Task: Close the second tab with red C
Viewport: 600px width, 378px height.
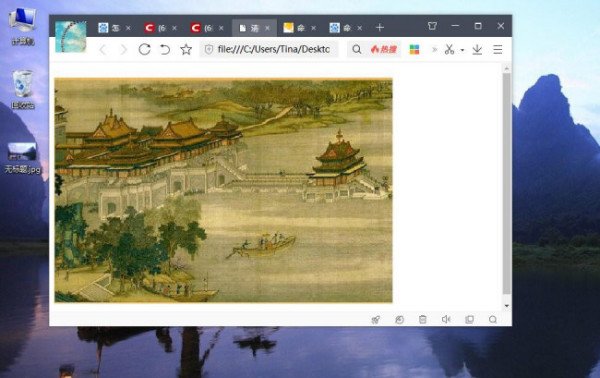Action: (174, 28)
